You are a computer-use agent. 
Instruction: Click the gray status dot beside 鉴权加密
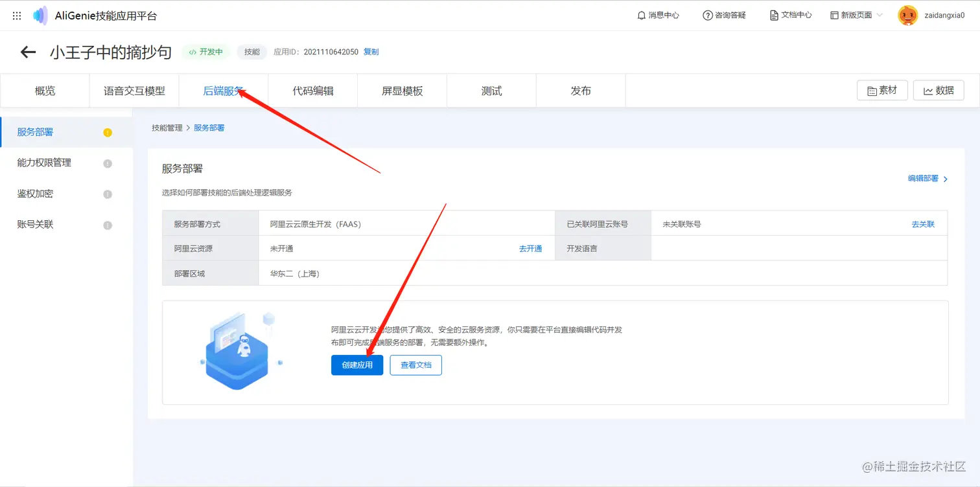(108, 194)
